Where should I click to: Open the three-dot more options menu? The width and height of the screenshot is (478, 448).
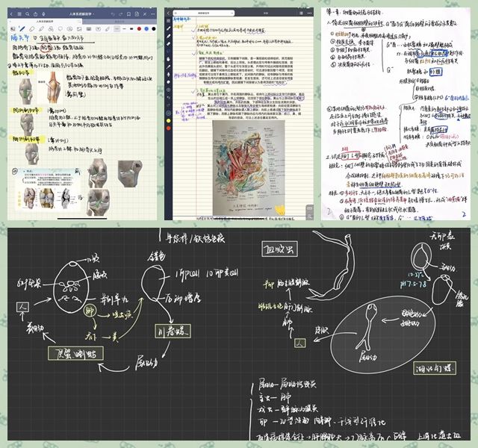point(153,14)
